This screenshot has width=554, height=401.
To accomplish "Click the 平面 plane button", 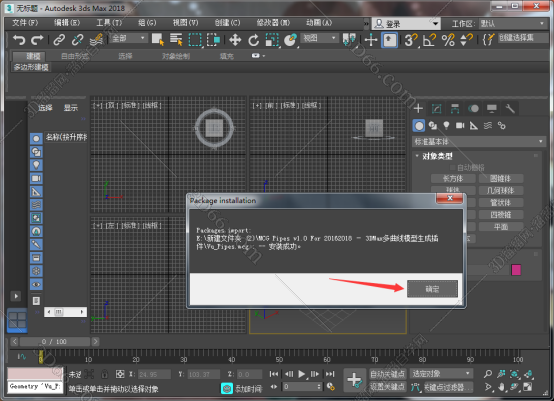I will [501, 226].
